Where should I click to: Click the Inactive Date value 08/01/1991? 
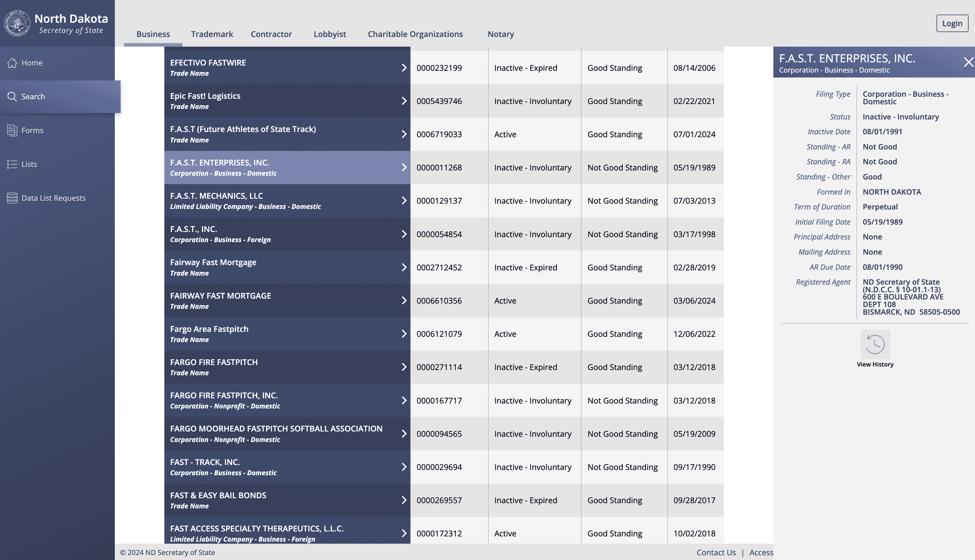click(882, 131)
